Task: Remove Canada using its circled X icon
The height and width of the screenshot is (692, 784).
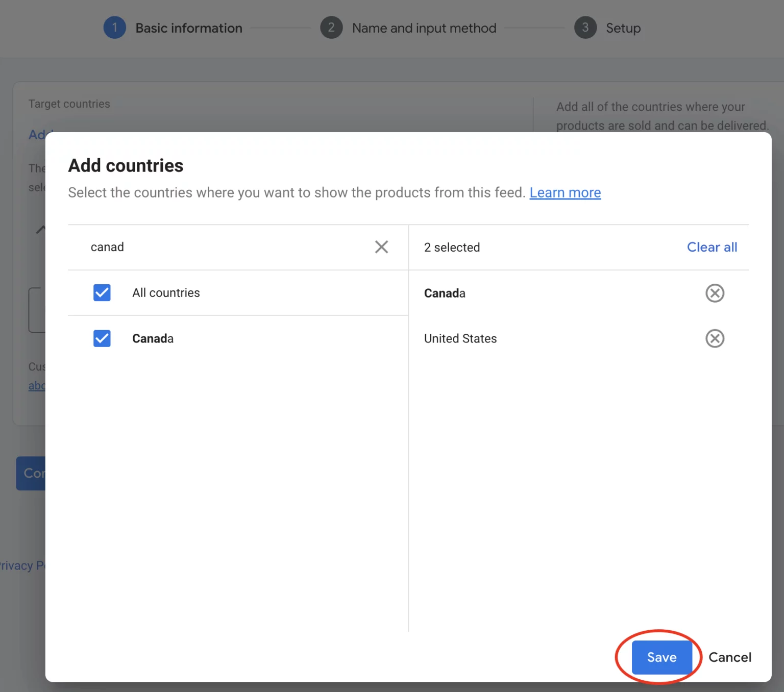Action: (x=715, y=293)
